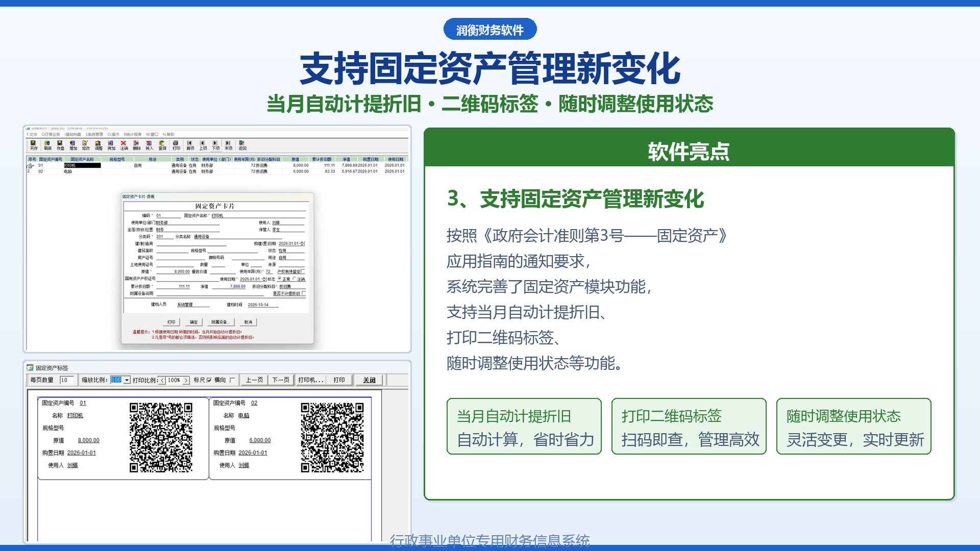
Task: Check the 是否不计提折旧 checkbox
Action: (304, 293)
